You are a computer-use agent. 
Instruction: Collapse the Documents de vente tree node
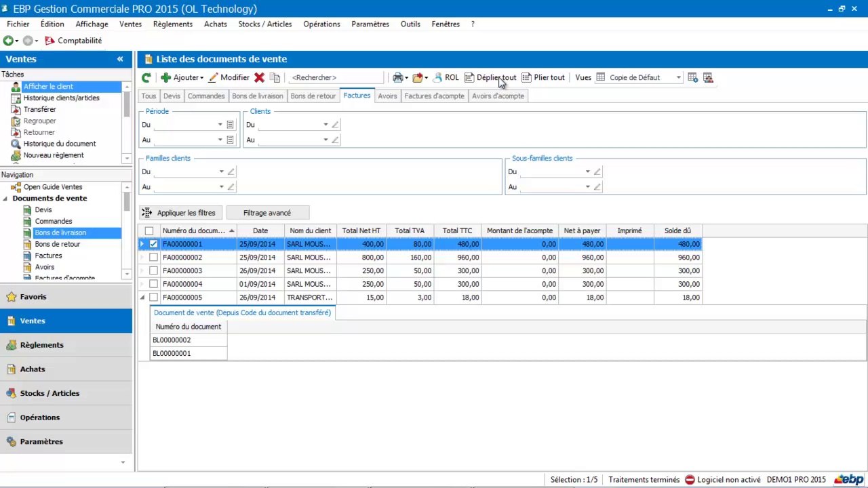(x=5, y=199)
